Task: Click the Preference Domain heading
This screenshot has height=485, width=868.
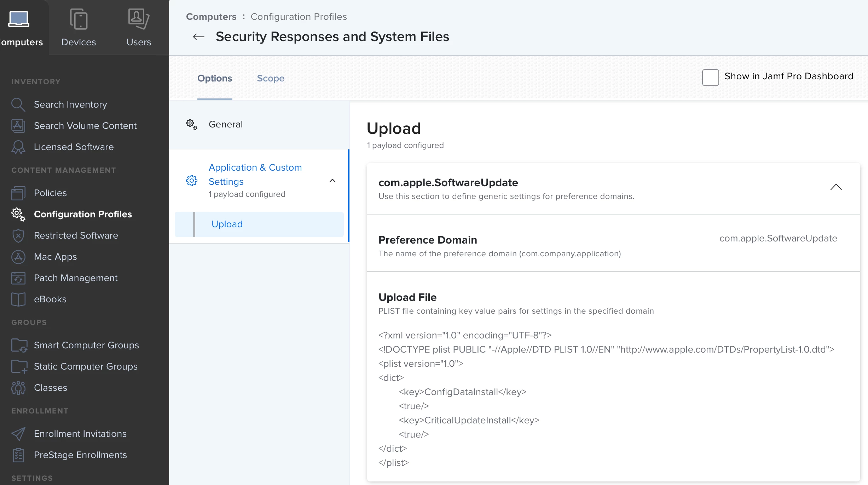Action: tap(428, 240)
